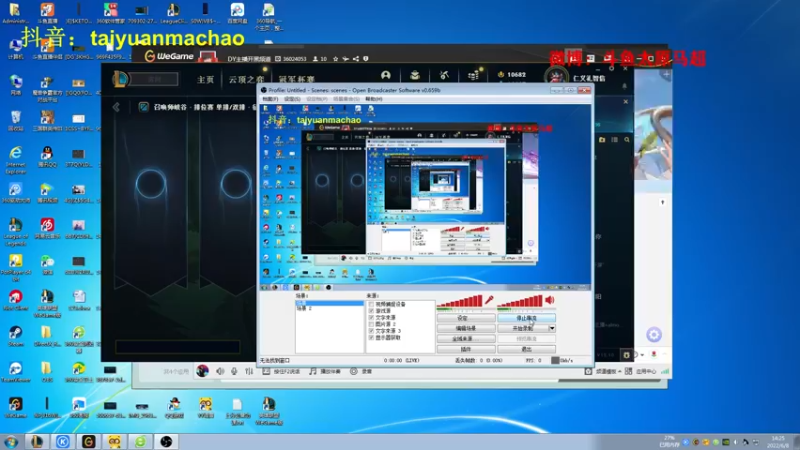800x450 pixels.
Task: Click 按住F2说话 push-to-talk option
Action: (x=281, y=371)
